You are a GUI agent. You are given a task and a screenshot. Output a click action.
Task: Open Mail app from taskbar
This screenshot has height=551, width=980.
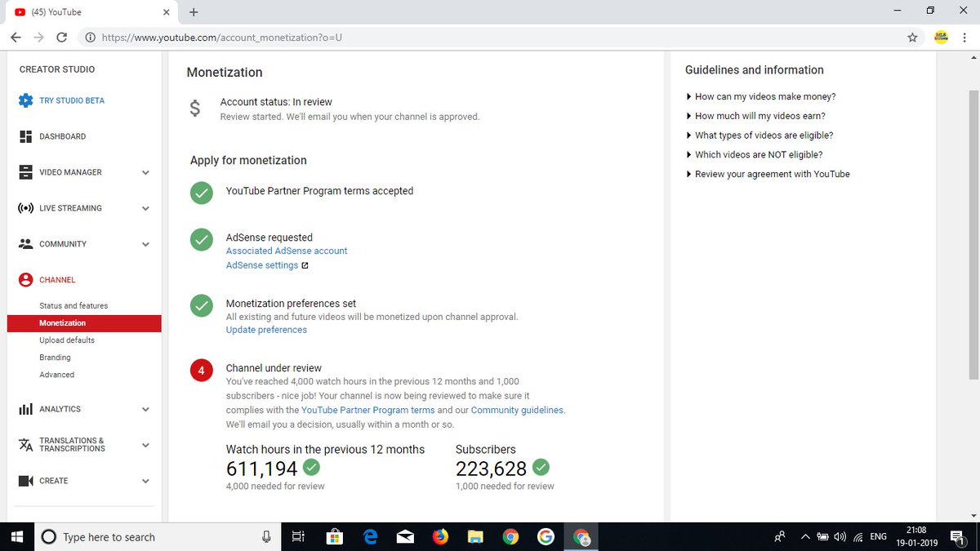pos(404,536)
